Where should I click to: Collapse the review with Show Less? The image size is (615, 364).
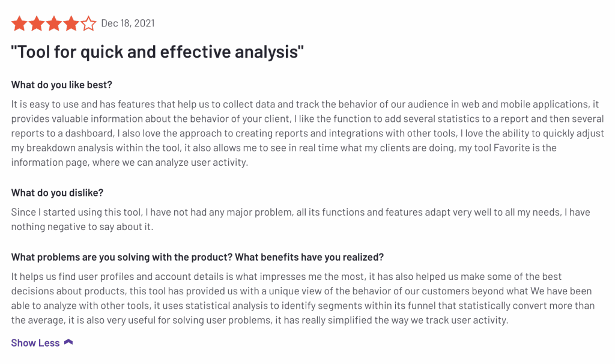(35, 343)
